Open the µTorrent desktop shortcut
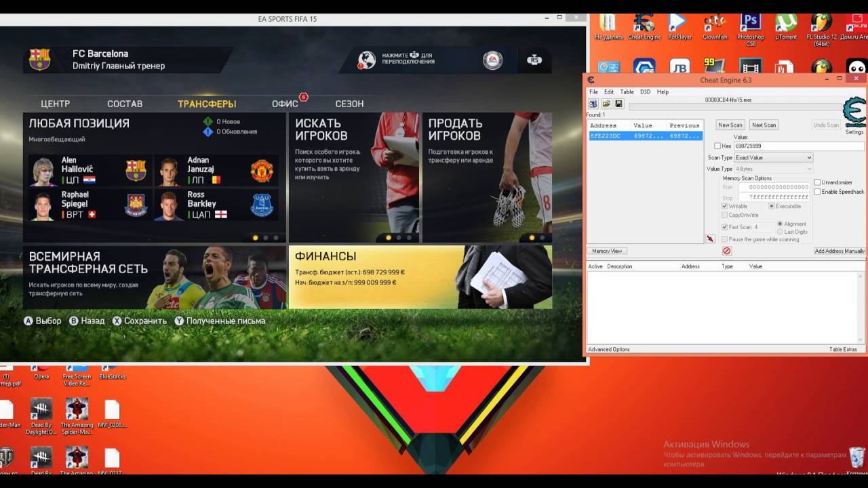 click(x=786, y=27)
